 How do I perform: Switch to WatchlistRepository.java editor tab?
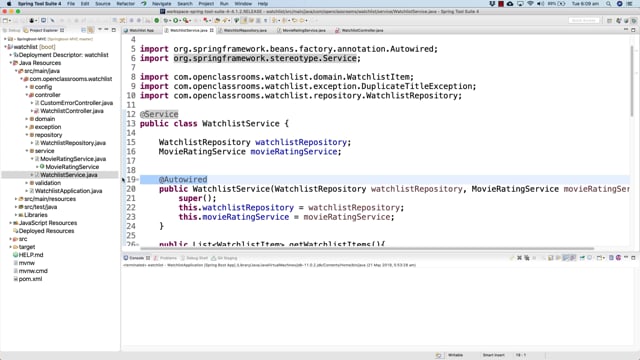(x=244, y=30)
